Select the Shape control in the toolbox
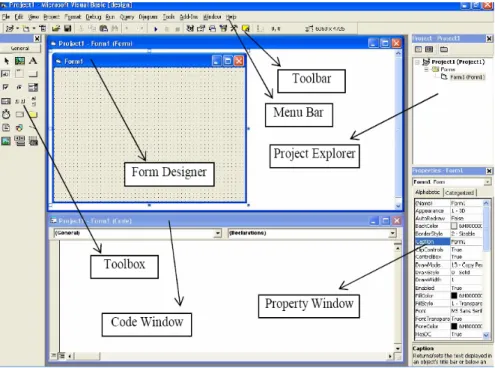495x368 pixels. click(x=19, y=127)
